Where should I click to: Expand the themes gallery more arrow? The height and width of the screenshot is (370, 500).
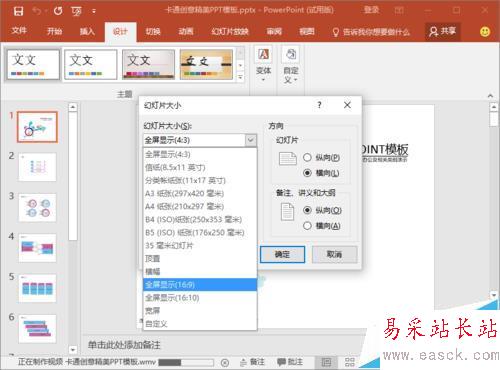coord(240,77)
